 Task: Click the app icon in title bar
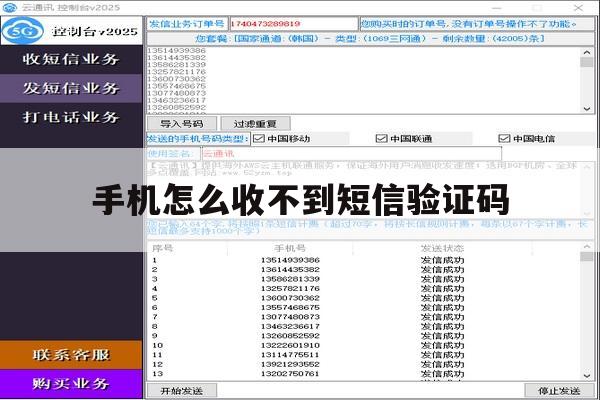(x=10, y=7)
